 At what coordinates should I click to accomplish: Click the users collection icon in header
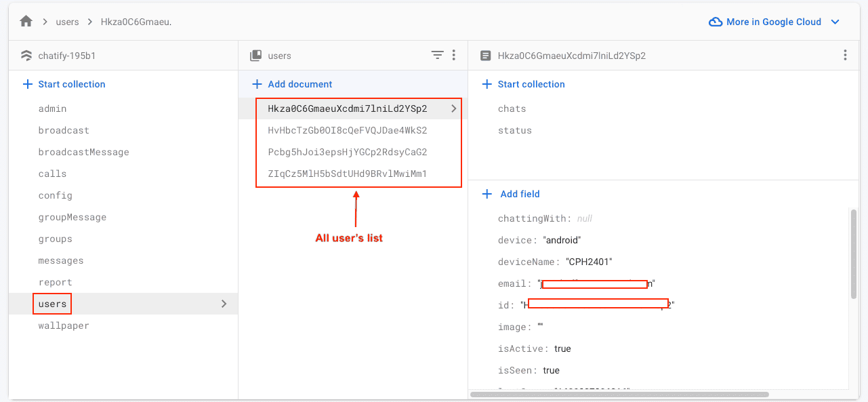click(255, 56)
